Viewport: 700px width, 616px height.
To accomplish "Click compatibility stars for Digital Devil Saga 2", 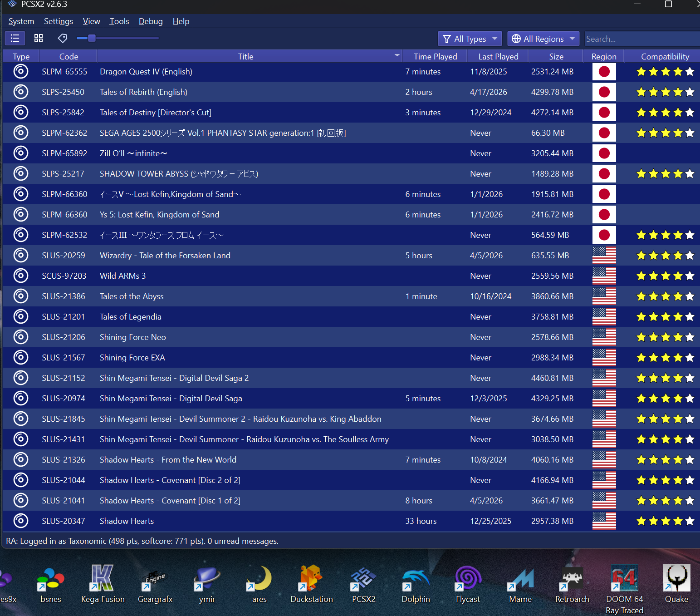I will coord(665,378).
